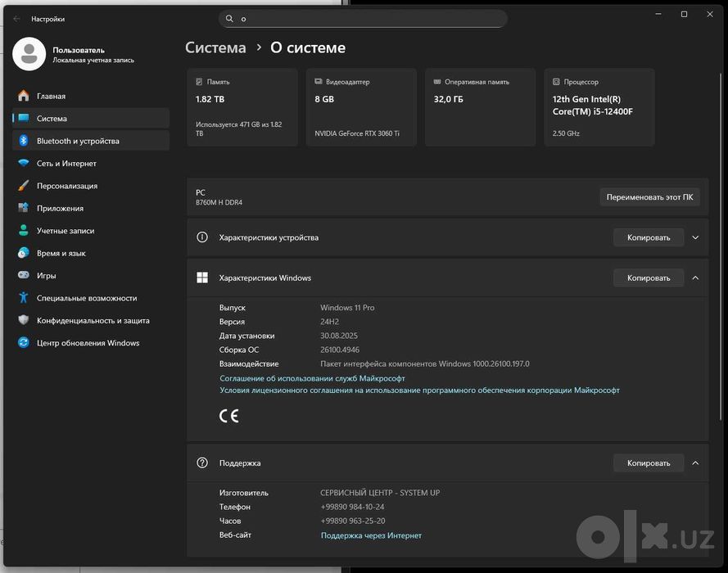This screenshot has height=573, width=728.
Task: Click the Приложения apps icon
Action: (x=23, y=208)
